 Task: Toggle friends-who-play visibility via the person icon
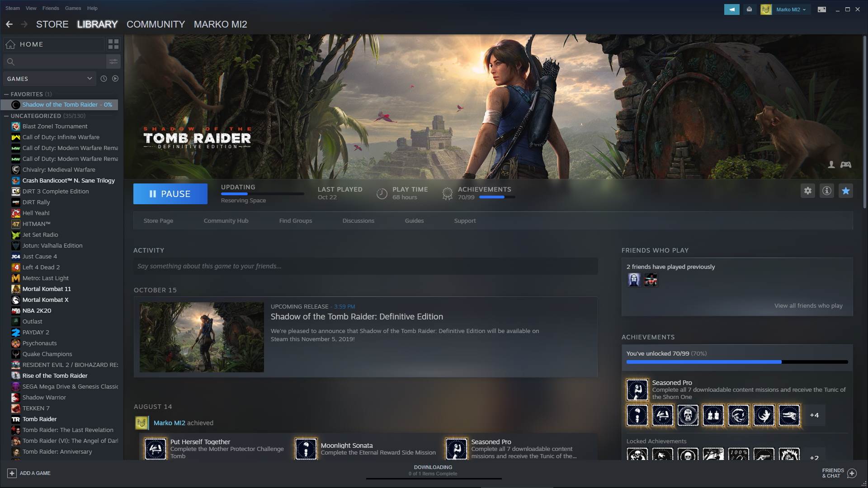click(x=831, y=165)
